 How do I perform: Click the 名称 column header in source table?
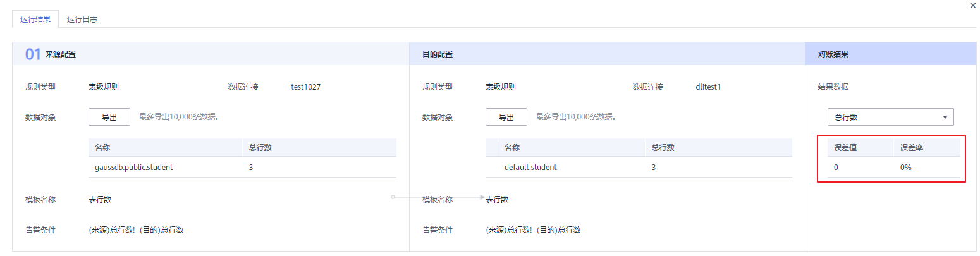(x=102, y=148)
